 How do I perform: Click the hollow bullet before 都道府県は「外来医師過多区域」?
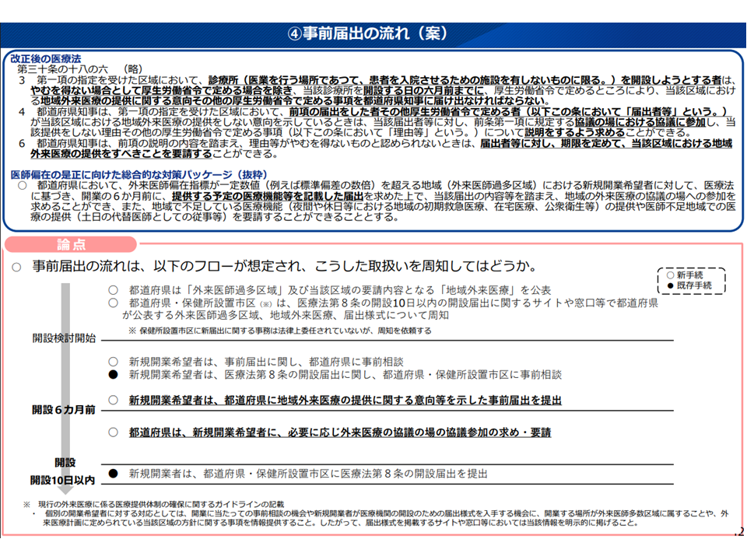[x=113, y=290]
